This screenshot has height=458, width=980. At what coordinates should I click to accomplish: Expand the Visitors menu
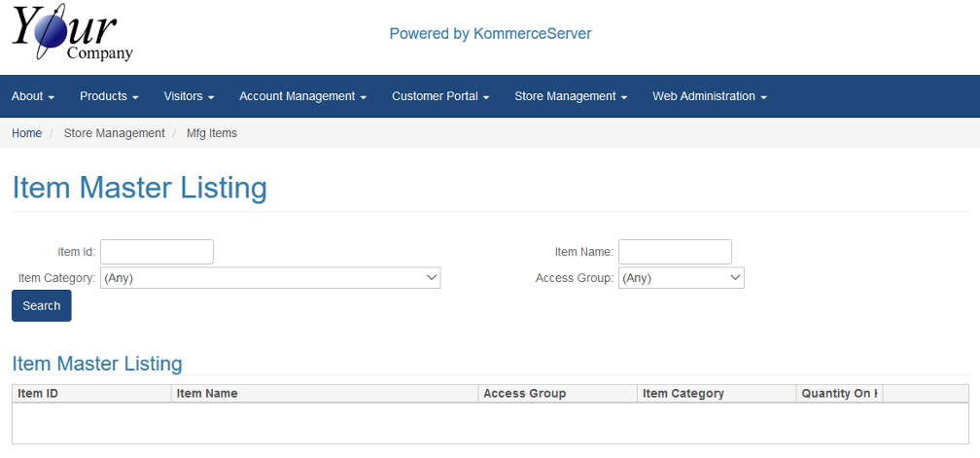(x=189, y=96)
